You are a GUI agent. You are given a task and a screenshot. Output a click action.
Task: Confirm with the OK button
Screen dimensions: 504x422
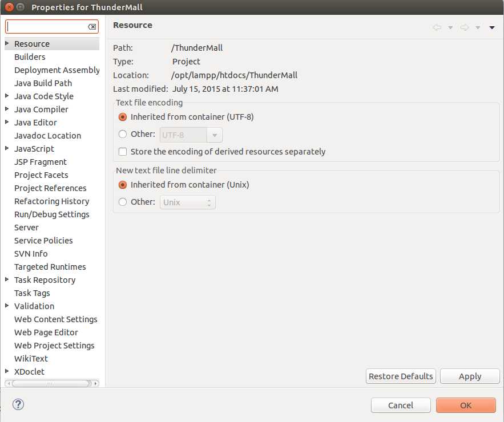[466, 405]
